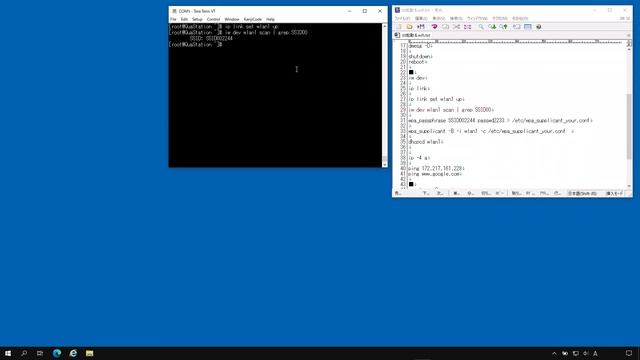This screenshot has height=360, width=640.
Task: Click the 'dhcpcd wlan1' line in the editor
Action: (426, 142)
